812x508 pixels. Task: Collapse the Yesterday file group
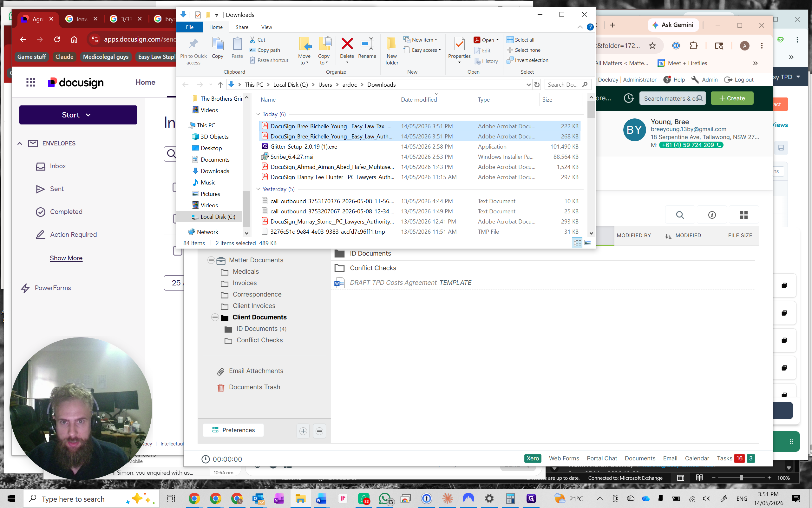[x=258, y=189]
